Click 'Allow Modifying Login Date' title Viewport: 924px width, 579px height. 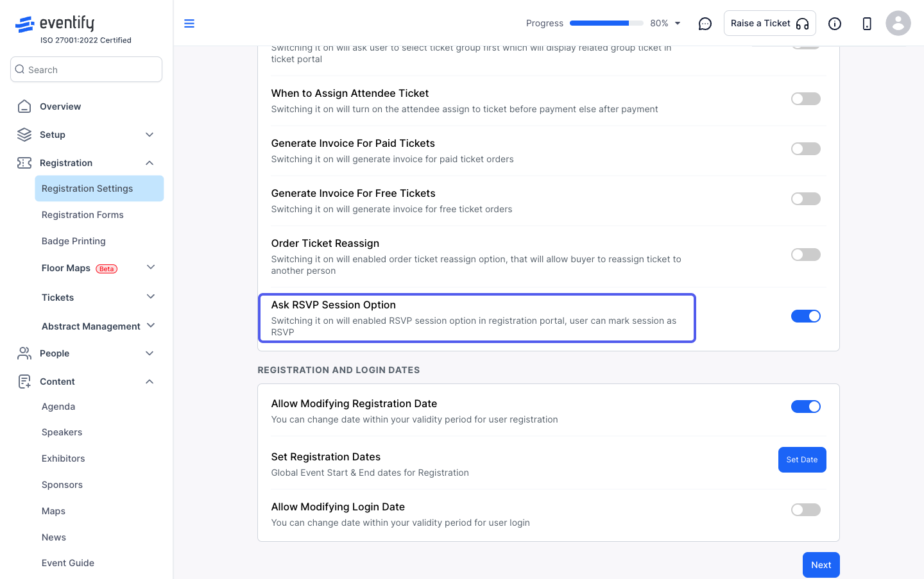pos(338,507)
